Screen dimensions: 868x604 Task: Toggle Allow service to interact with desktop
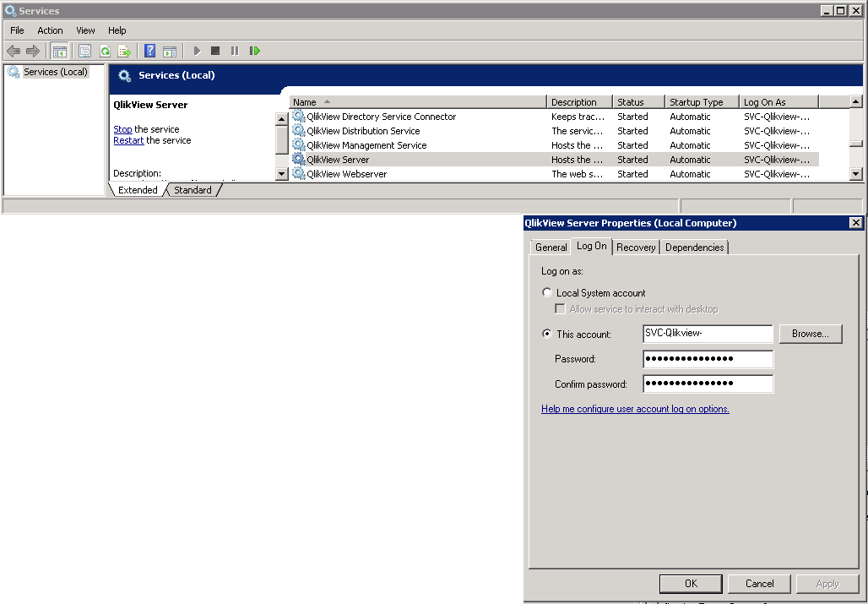[x=560, y=309]
